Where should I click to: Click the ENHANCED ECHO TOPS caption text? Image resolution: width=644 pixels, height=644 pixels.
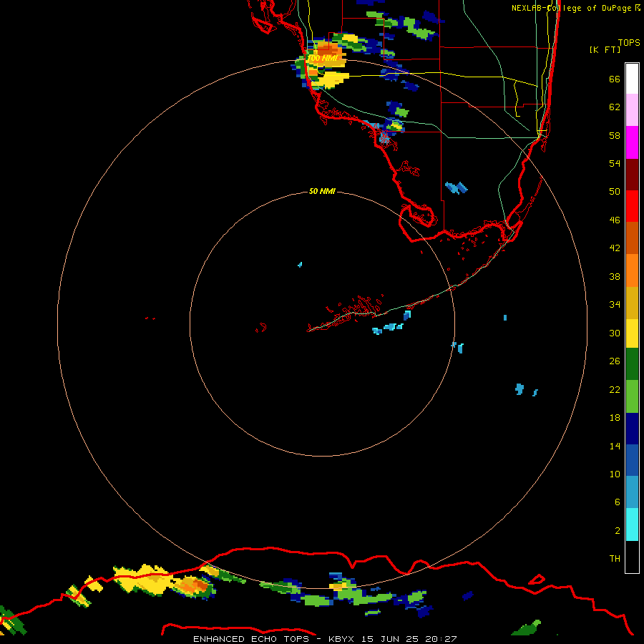(x=251, y=639)
